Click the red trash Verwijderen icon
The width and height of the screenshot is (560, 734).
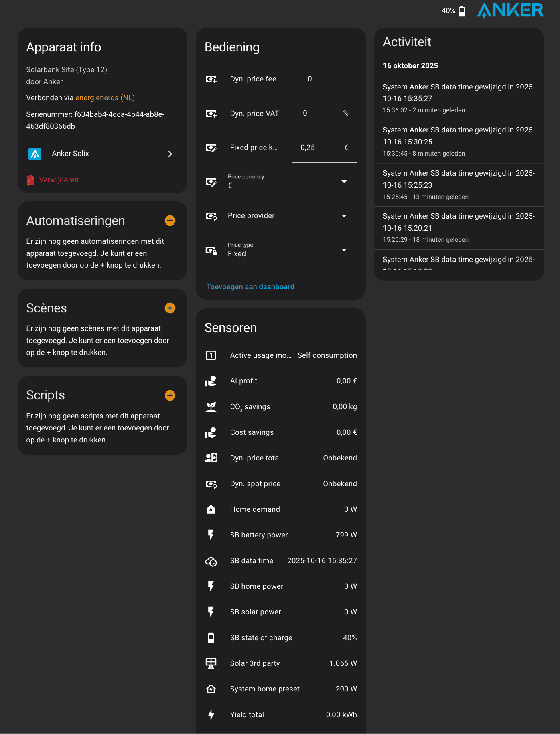[30, 180]
